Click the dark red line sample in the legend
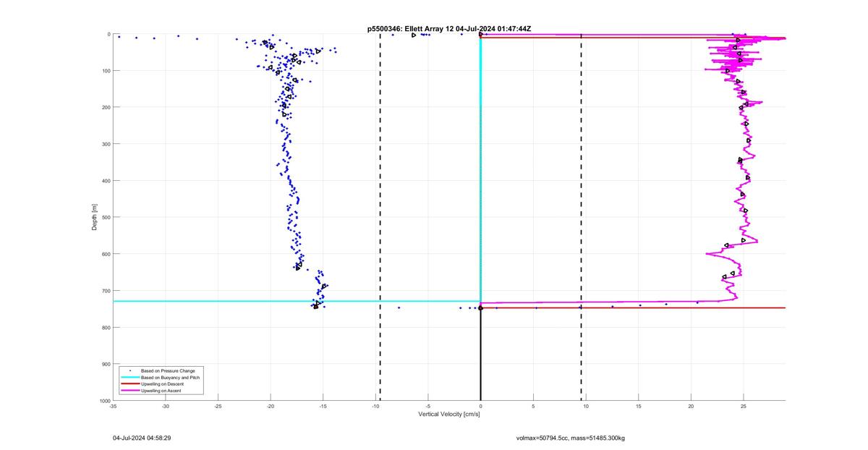Image resolution: width=868 pixels, height=450 pixels. click(129, 384)
